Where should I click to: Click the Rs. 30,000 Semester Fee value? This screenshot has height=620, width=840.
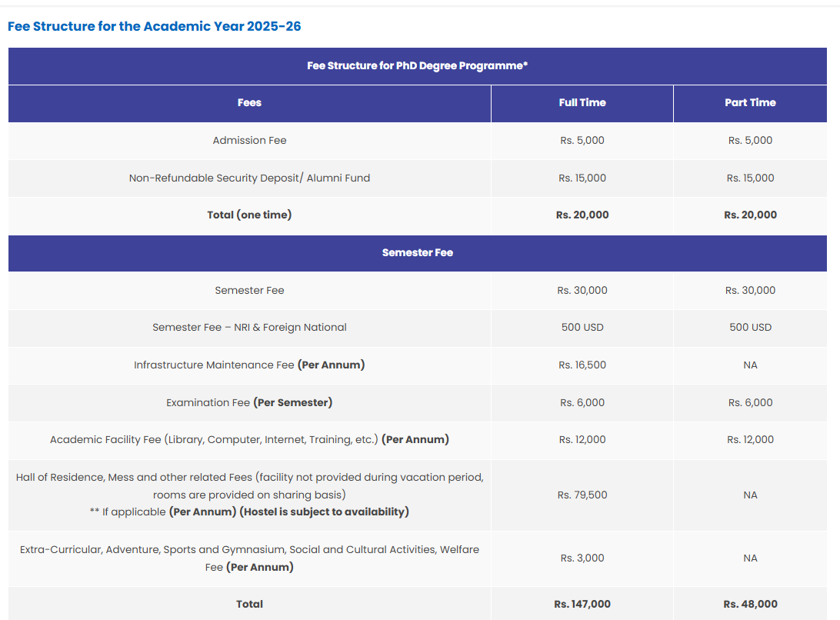pyautogui.click(x=582, y=290)
